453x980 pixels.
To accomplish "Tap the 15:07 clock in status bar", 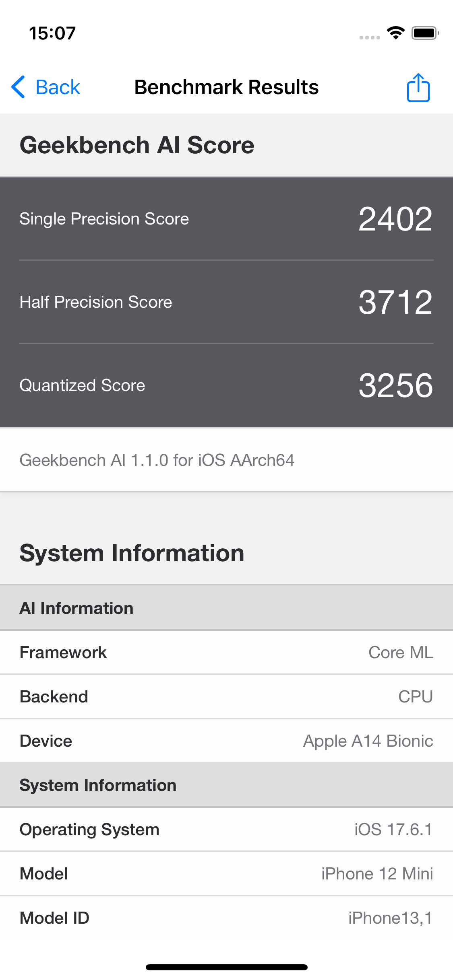I will 52,33.
